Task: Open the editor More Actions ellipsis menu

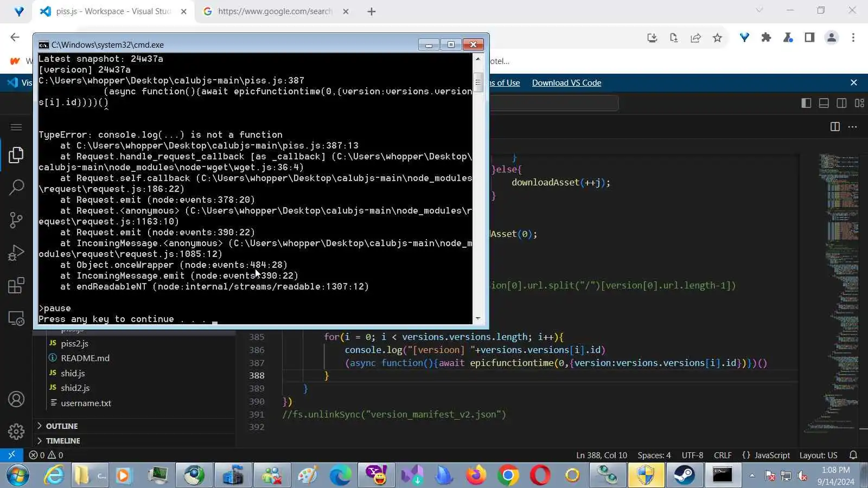Action: 853,127
